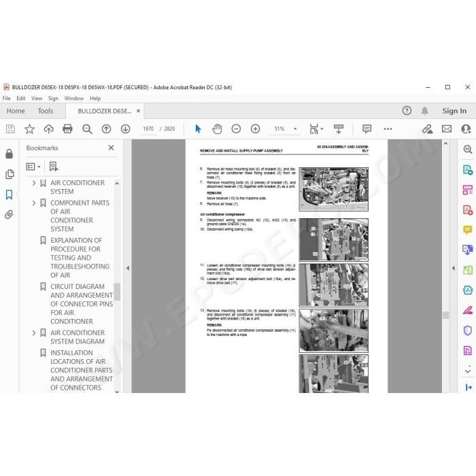Image resolution: width=476 pixels, height=476 pixels.
Task: Open Create PDF tool in right pane
Action: [468, 209]
